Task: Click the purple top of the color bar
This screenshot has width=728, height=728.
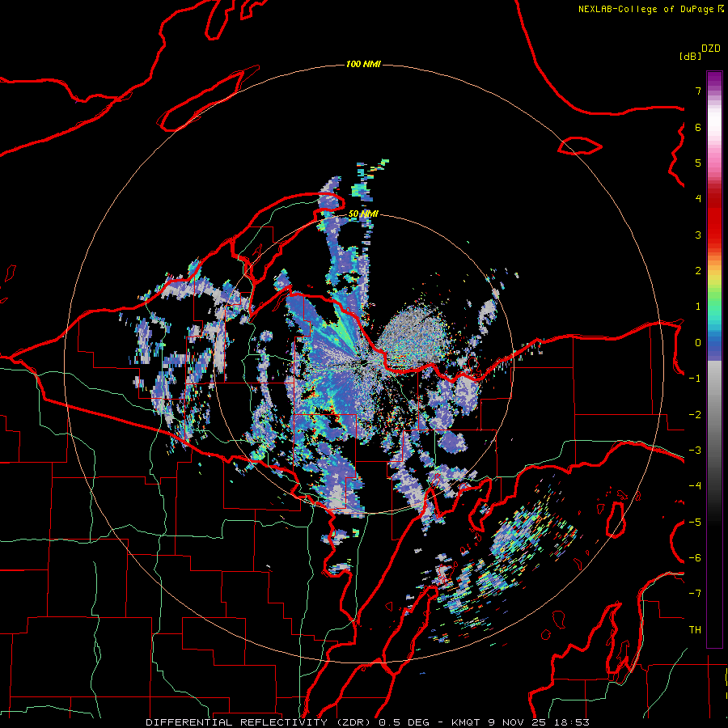Action: 714,79
